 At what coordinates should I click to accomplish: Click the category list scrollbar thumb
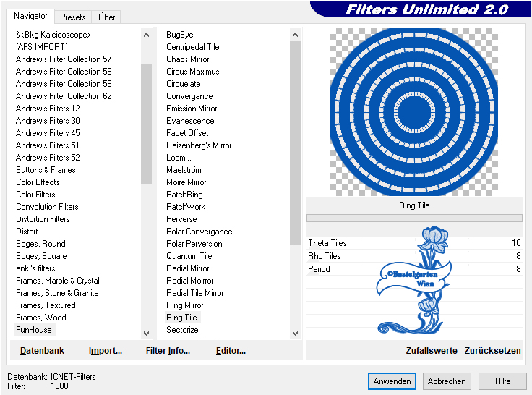pos(146,124)
